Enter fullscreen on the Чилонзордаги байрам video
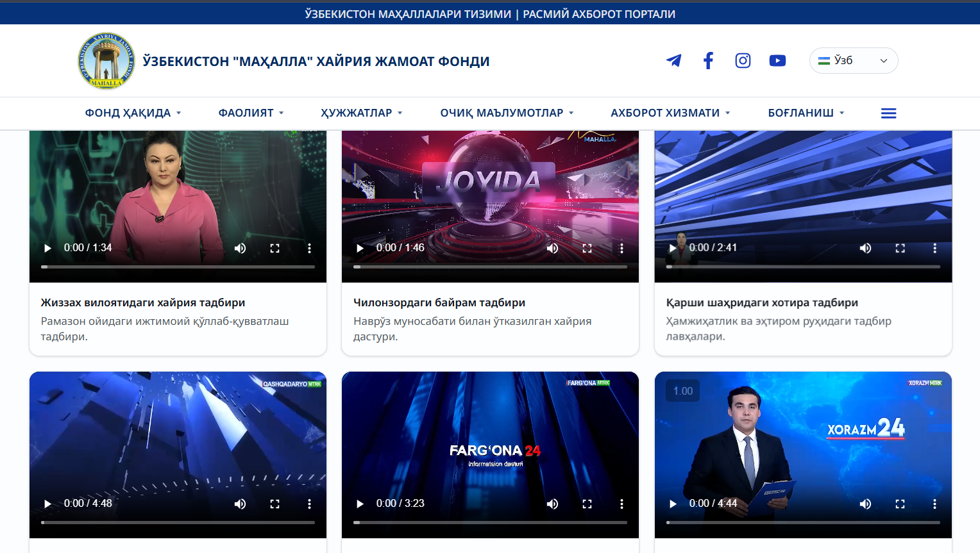 pos(587,248)
